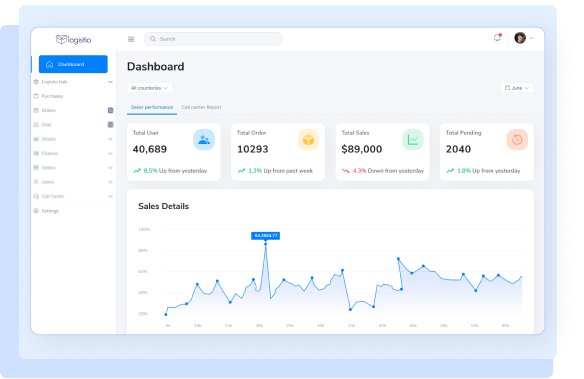Click the Total Pending clock icon

point(517,140)
